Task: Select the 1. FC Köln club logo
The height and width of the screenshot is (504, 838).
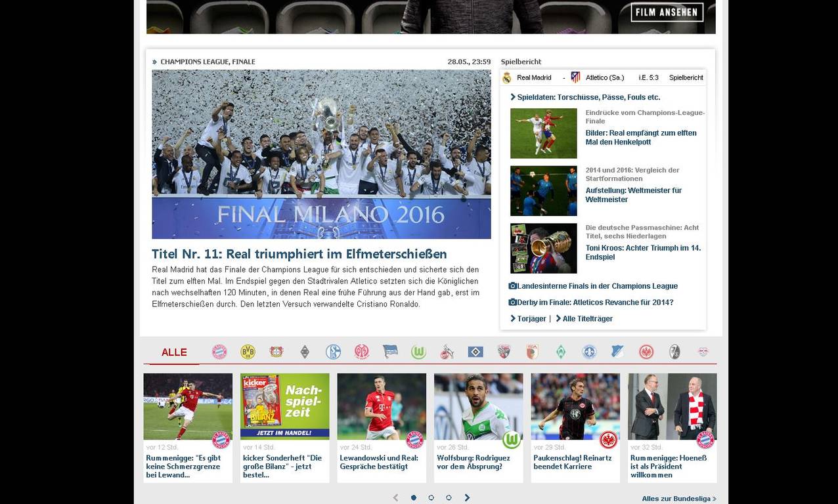Action: tap(447, 352)
